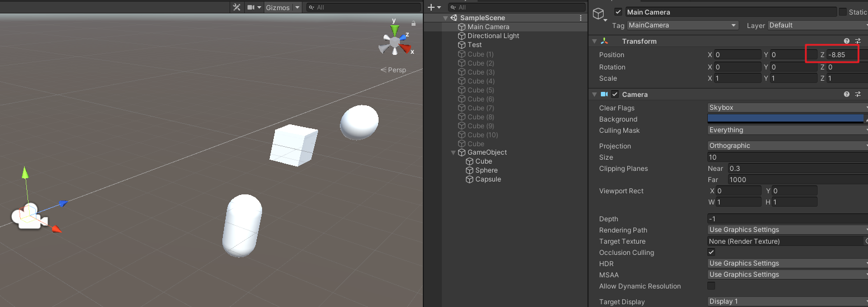Open the Hierarchy create dropdown arrow
Viewport: 868px width, 307px height.
[439, 7]
